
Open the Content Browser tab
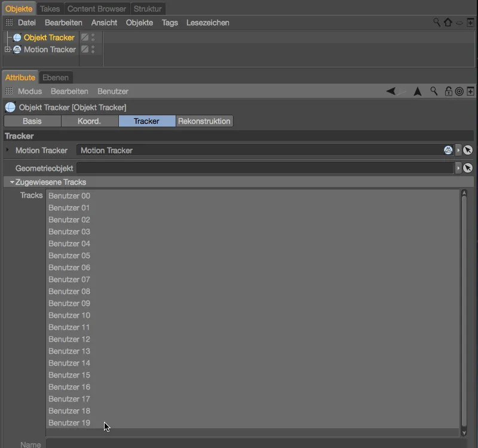click(97, 9)
